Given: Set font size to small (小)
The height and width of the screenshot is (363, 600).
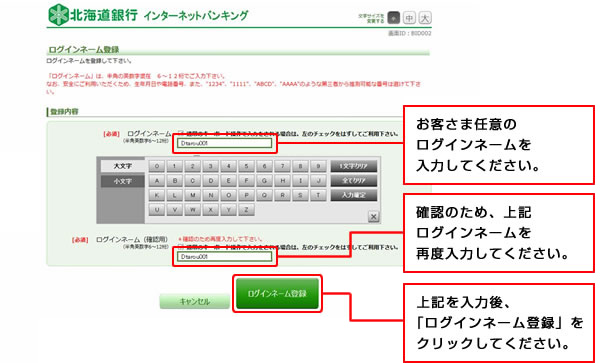Looking at the screenshot, I should pyautogui.click(x=394, y=18).
